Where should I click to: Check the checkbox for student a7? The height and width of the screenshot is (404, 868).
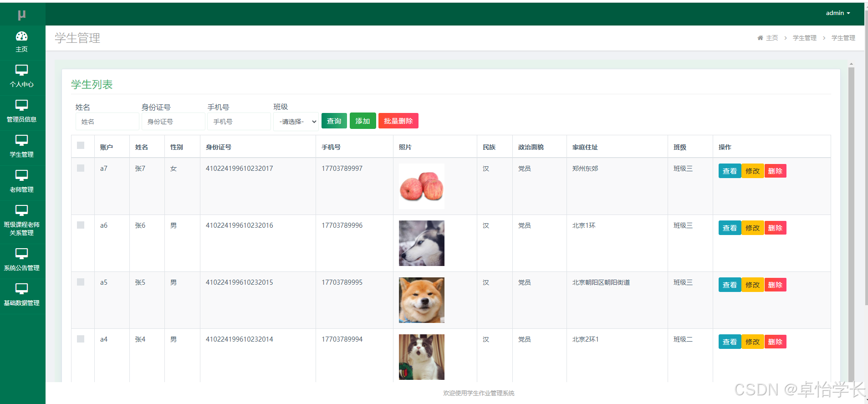click(81, 168)
